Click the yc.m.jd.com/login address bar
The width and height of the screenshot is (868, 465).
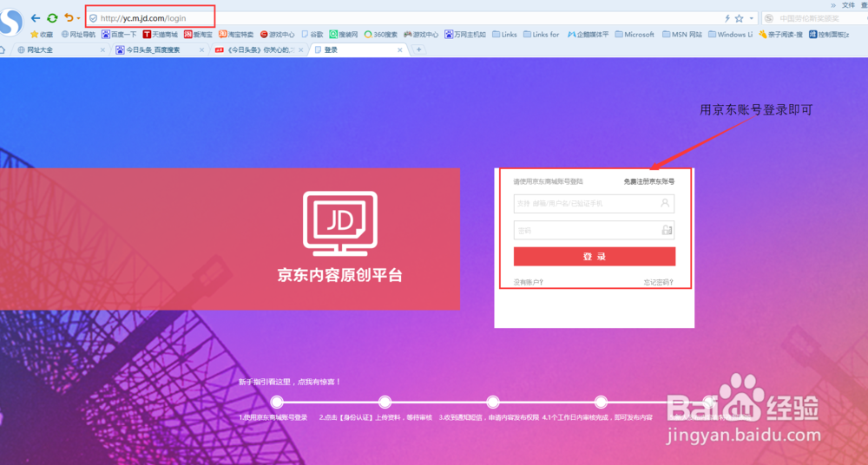click(x=421, y=18)
